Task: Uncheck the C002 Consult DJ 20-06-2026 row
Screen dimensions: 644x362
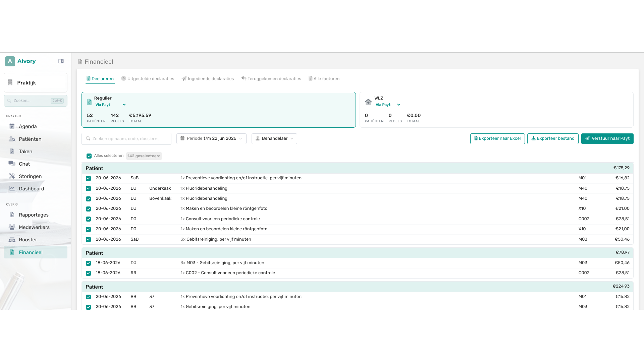Action: pyautogui.click(x=88, y=219)
